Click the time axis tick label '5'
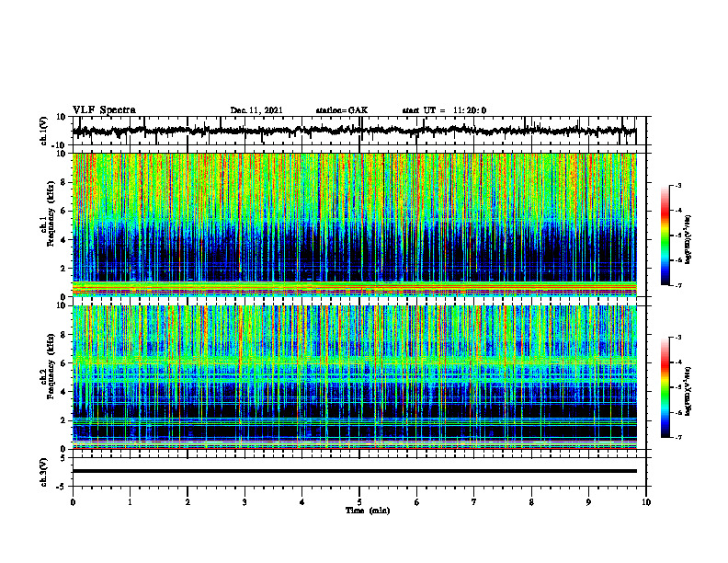The image size is (728, 563). tap(359, 502)
